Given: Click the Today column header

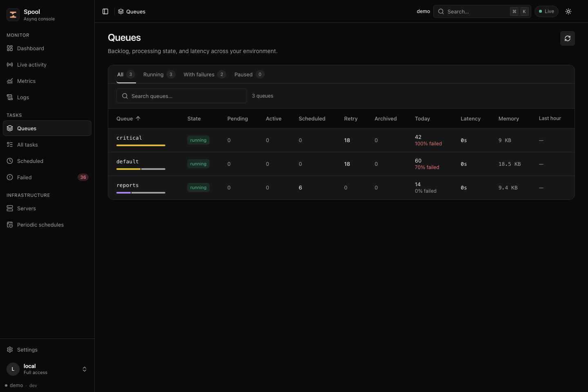Looking at the screenshot, I should [422, 118].
